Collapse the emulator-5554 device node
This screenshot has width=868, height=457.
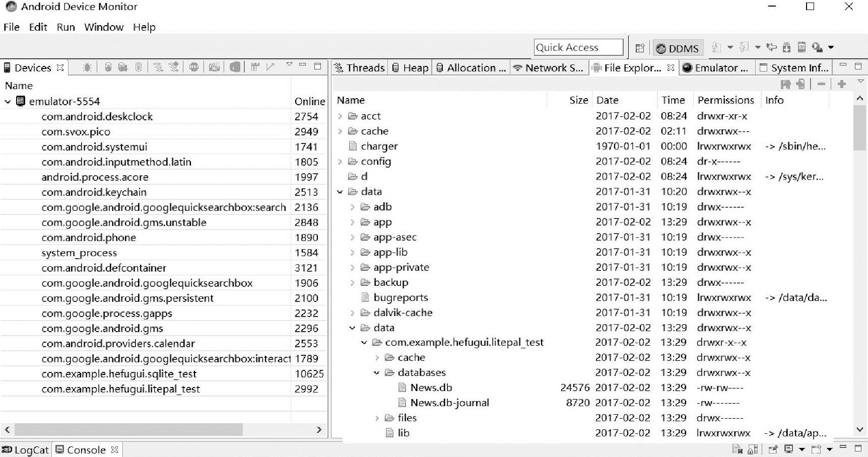point(8,102)
